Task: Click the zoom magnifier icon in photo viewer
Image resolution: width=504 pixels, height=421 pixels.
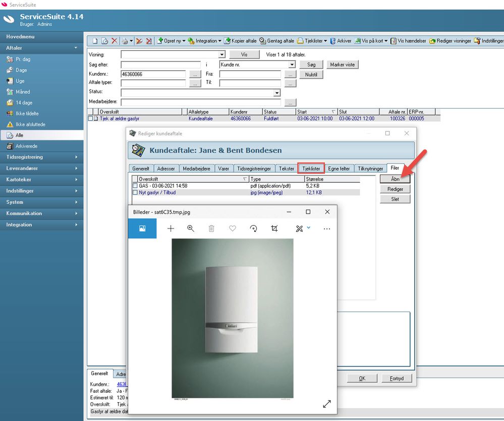Action: pos(191,228)
